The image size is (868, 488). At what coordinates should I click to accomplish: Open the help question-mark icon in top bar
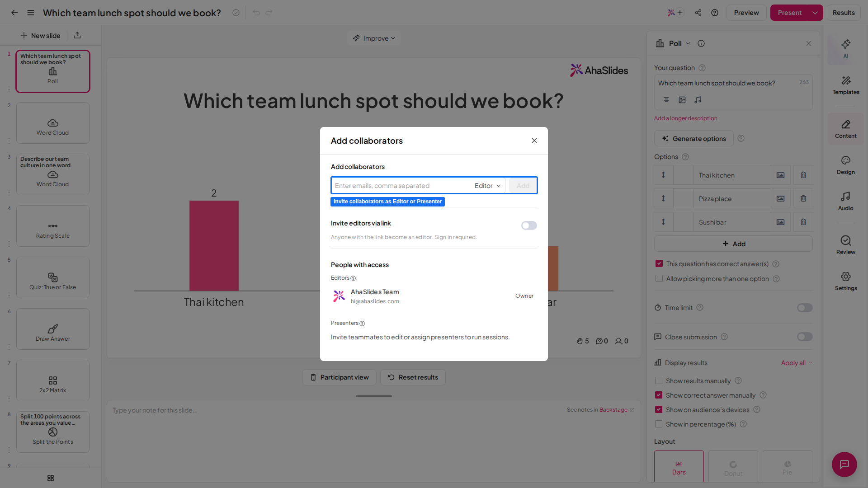[x=715, y=13]
